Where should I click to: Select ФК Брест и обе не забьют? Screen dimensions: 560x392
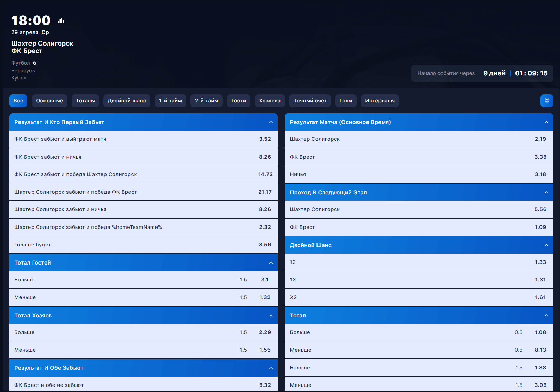(x=144, y=384)
